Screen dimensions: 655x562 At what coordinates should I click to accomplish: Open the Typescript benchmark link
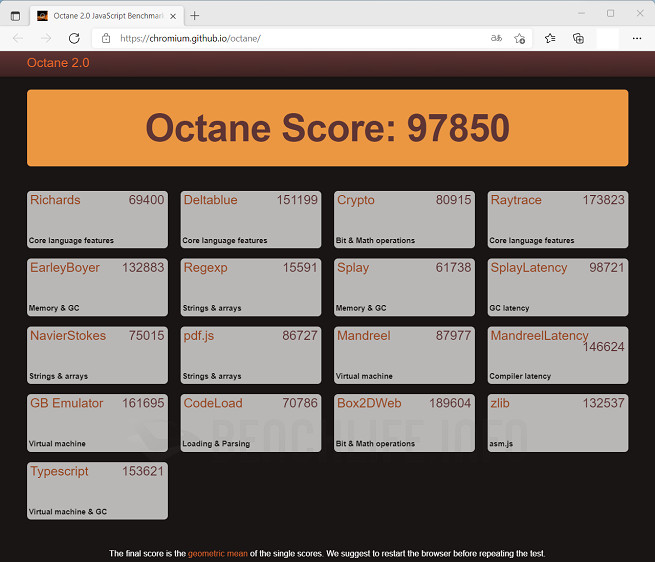coord(59,471)
